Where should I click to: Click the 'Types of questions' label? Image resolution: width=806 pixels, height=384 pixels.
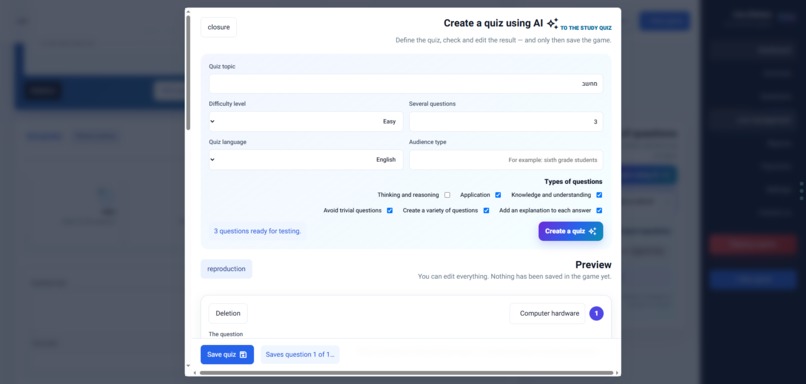(x=573, y=181)
